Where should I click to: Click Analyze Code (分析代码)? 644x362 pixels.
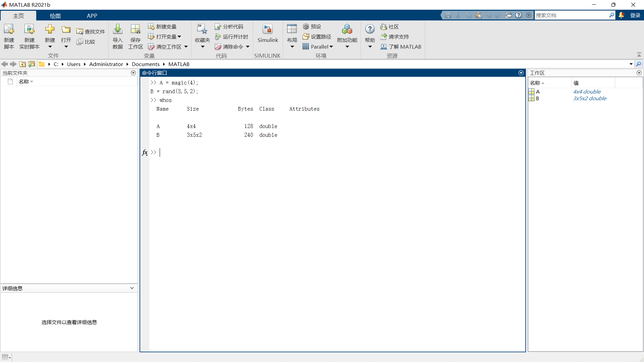tap(229, 26)
